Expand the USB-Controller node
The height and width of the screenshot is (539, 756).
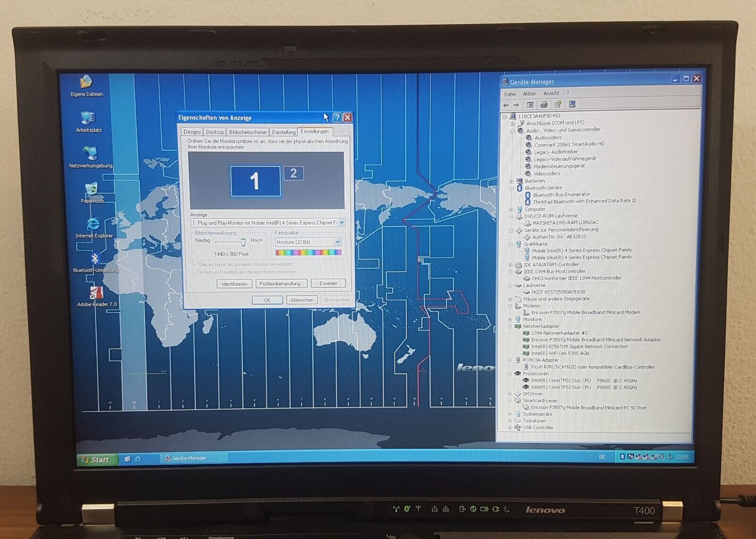coord(510,428)
